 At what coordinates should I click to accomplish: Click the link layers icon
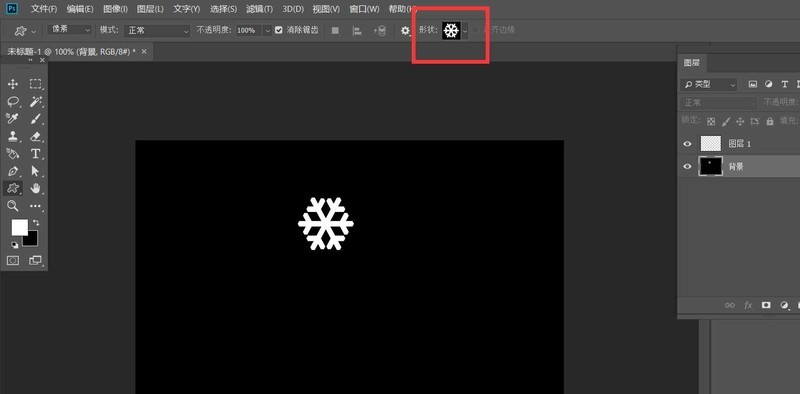tap(730, 305)
